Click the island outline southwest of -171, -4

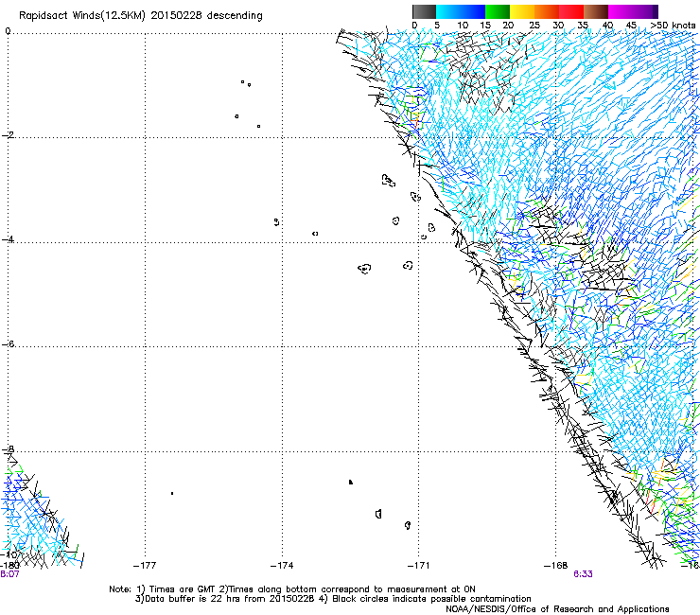pos(408,266)
